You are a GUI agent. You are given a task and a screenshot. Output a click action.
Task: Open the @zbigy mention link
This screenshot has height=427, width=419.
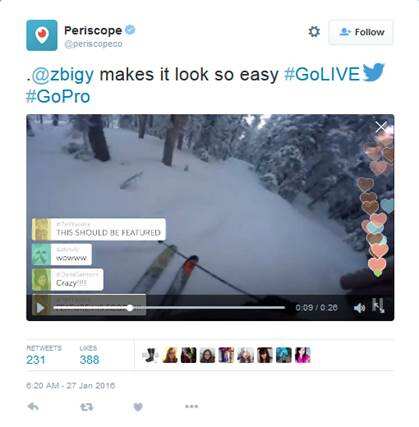[x=63, y=74]
